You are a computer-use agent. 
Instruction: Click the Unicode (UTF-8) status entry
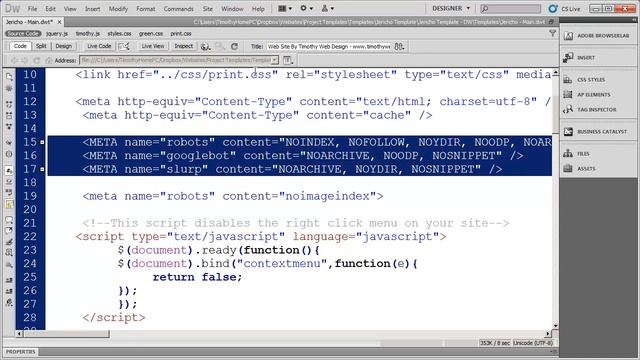pyautogui.click(x=533, y=343)
